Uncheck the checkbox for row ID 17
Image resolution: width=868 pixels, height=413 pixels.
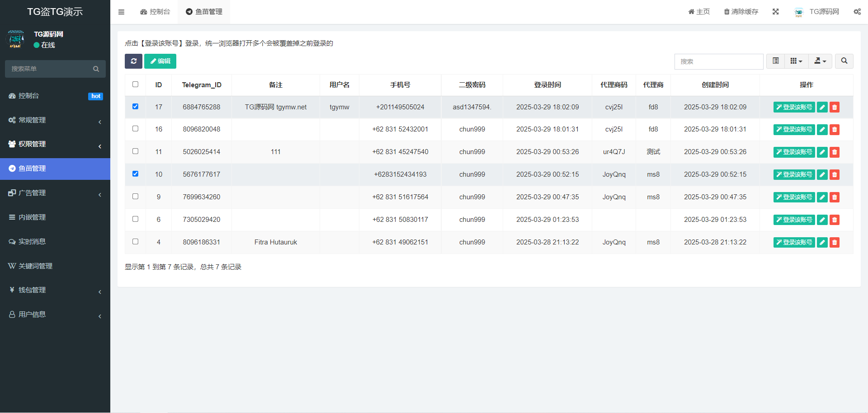click(x=135, y=107)
